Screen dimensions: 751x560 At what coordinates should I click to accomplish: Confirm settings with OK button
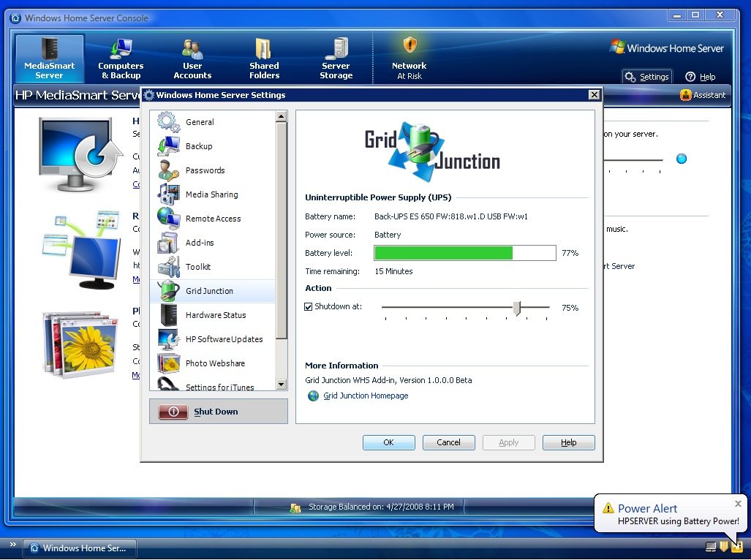click(388, 442)
